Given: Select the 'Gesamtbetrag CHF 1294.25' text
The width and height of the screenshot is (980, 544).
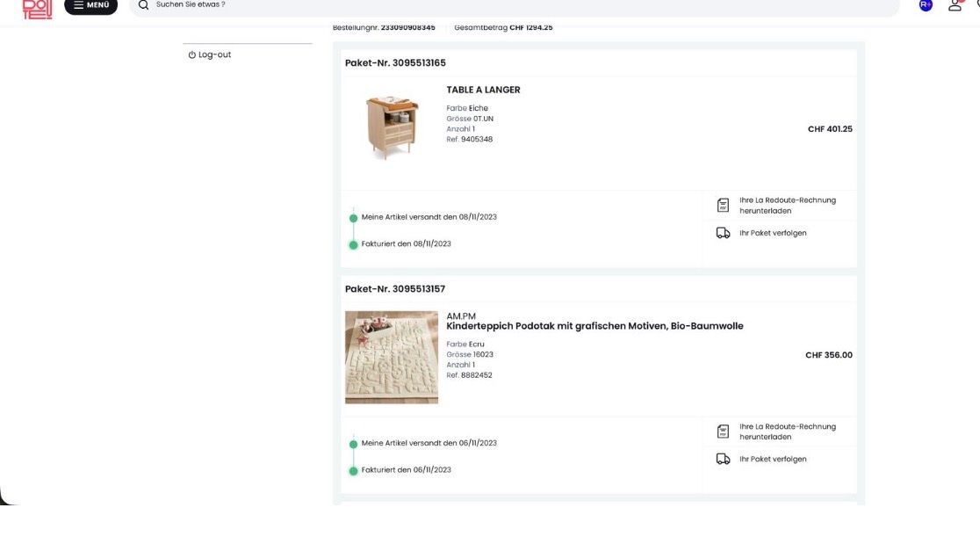Looking at the screenshot, I should click(x=503, y=27).
